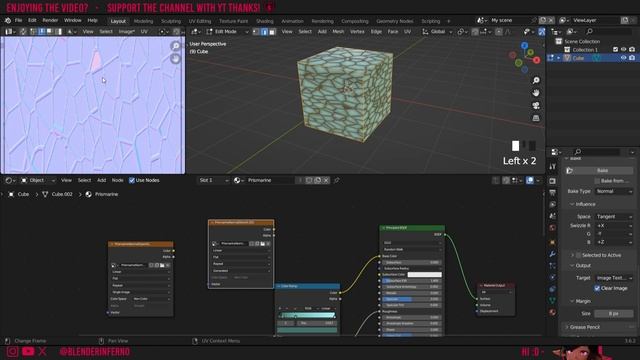Image resolution: width=640 pixels, height=360 pixels.
Task: Switch to the Shading workspace tab
Action: (264, 21)
